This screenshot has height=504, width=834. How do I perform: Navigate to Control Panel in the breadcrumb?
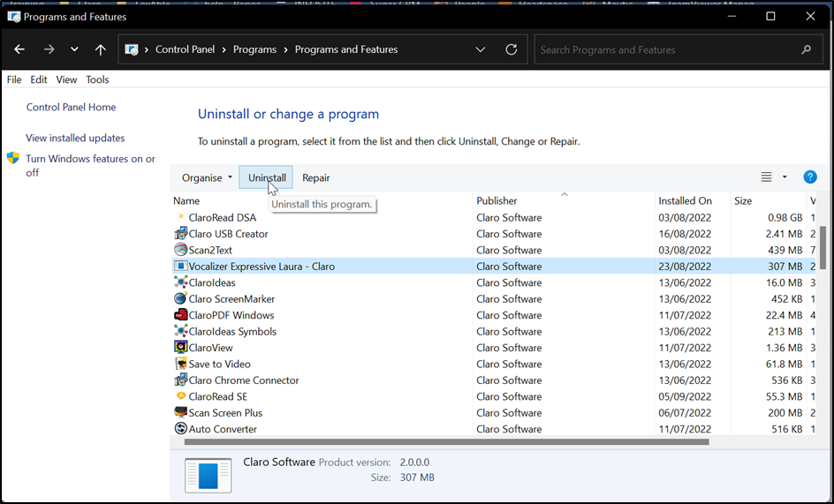tap(186, 49)
